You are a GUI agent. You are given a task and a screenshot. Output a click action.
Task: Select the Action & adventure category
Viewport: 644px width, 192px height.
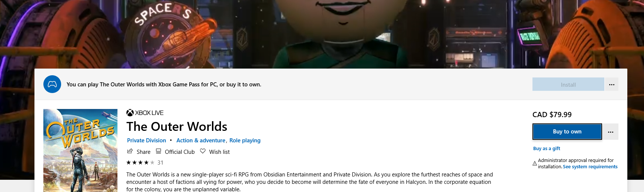pyautogui.click(x=201, y=140)
